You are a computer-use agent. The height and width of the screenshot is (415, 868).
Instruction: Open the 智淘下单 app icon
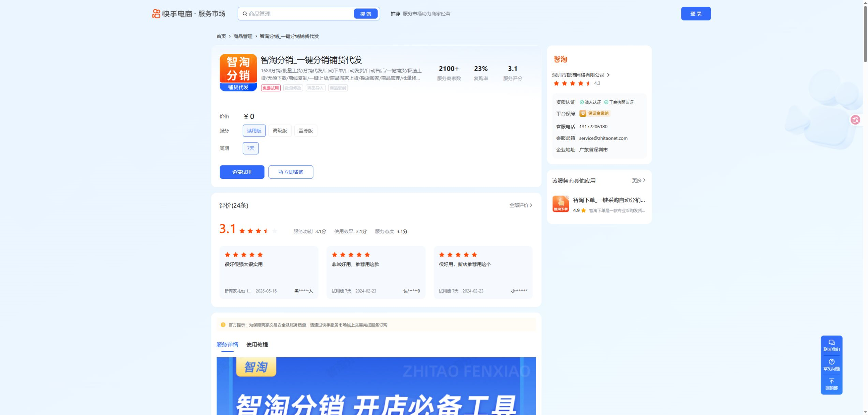[x=560, y=204]
